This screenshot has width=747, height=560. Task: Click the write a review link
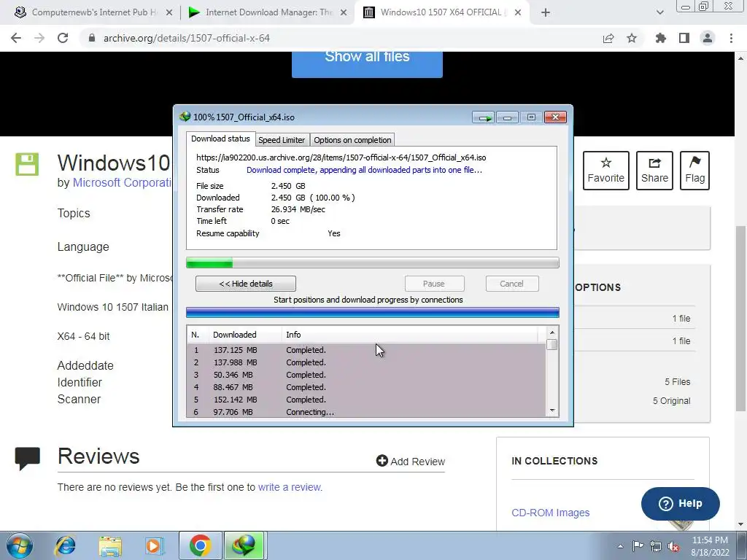tap(290, 487)
